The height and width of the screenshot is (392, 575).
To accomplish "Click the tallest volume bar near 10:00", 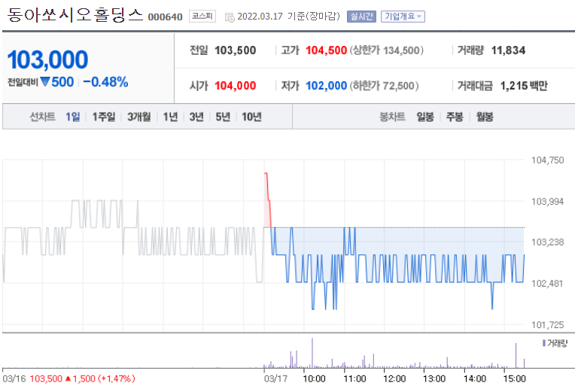I will click(312, 353).
